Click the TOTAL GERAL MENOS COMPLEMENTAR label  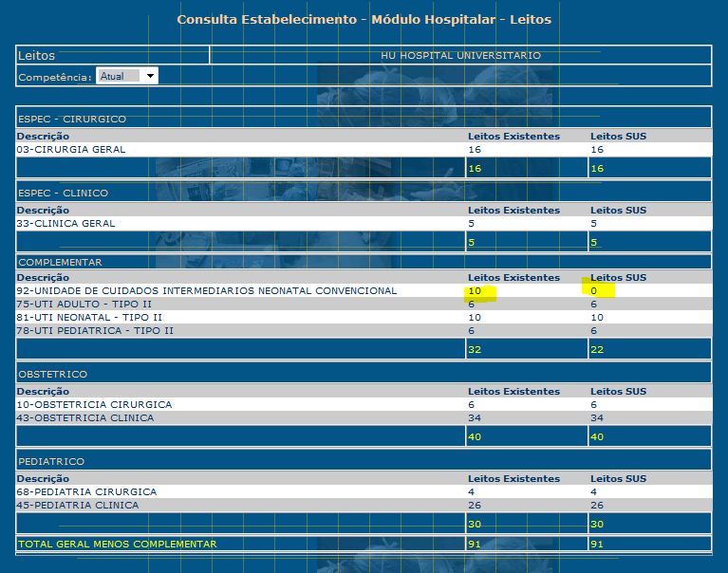117,544
